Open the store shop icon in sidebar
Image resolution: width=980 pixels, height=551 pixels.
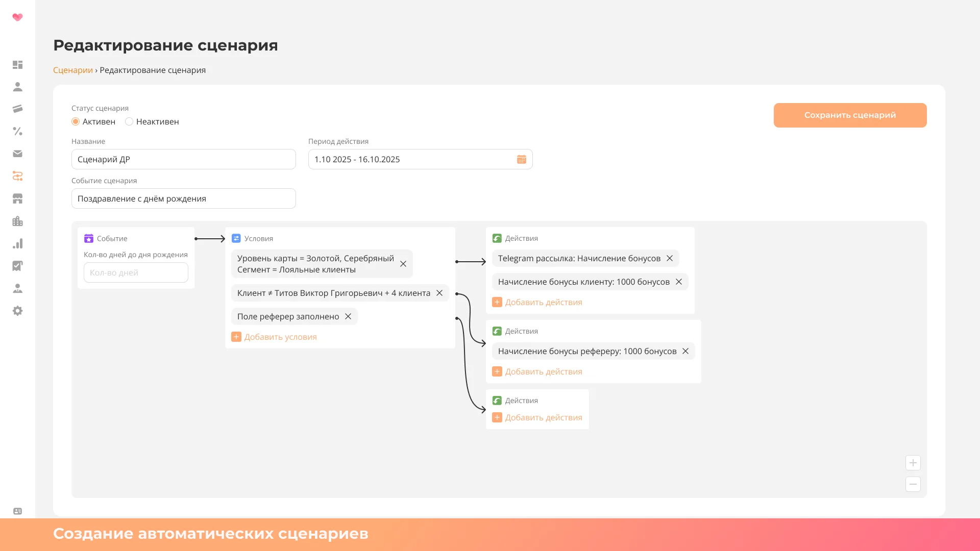[17, 198]
